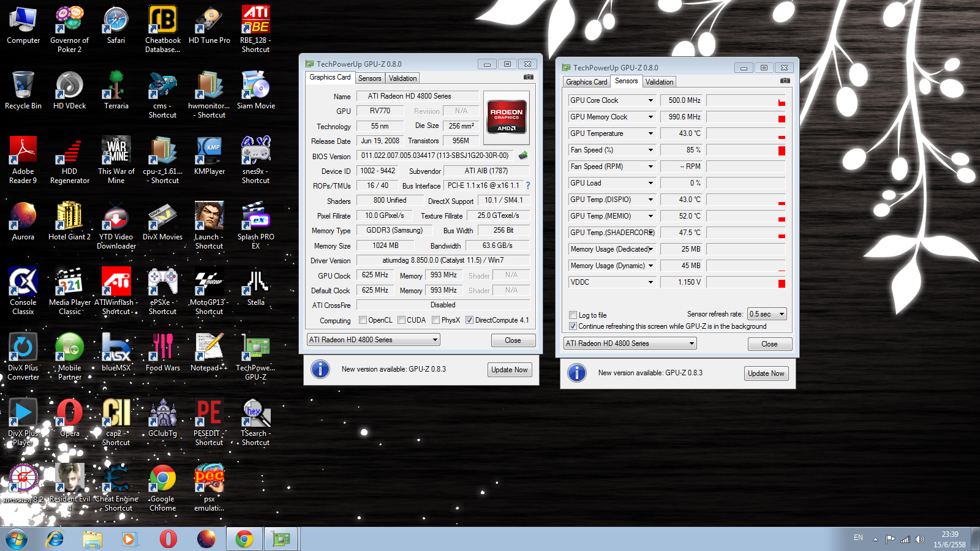Switch to Sensors tab in left GPU-Z window
Image resolution: width=980 pixels, height=551 pixels.
pyautogui.click(x=370, y=78)
